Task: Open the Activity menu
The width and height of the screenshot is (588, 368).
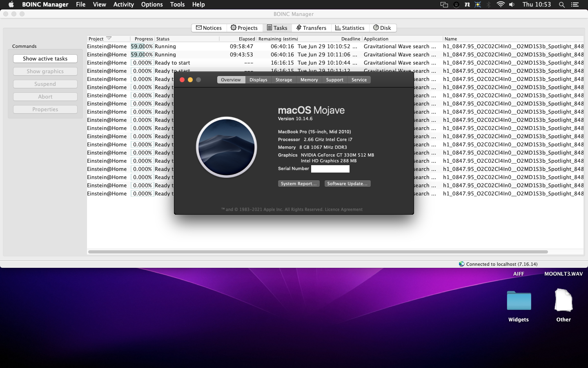Action: coord(124,4)
